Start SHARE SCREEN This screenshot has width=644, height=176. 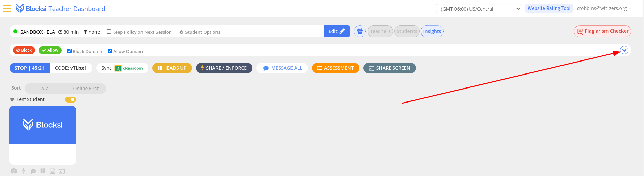click(x=389, y=68)
